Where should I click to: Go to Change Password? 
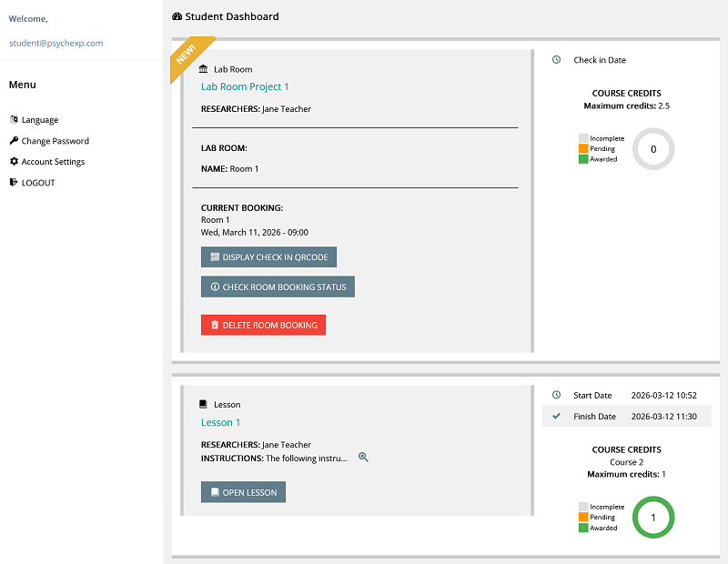(55, 141)
